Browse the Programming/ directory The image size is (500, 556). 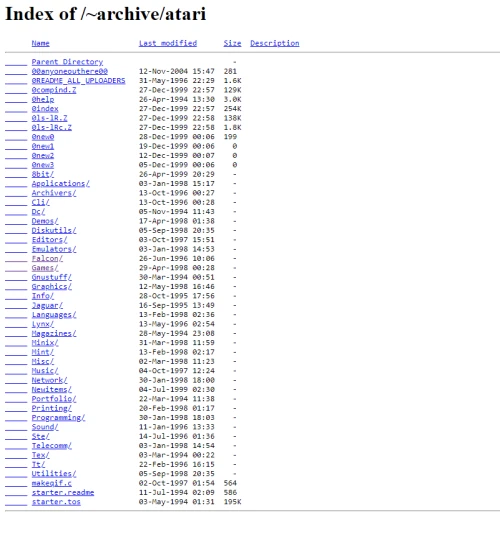(59, 418)
